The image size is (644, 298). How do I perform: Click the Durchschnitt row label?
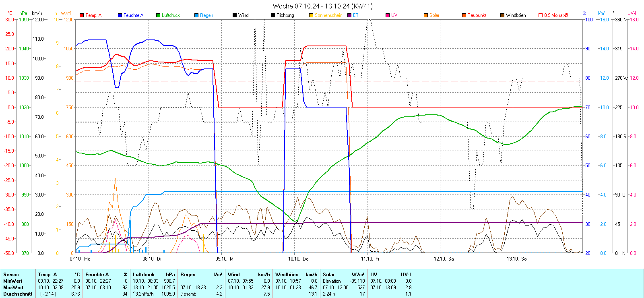(18, 294)
